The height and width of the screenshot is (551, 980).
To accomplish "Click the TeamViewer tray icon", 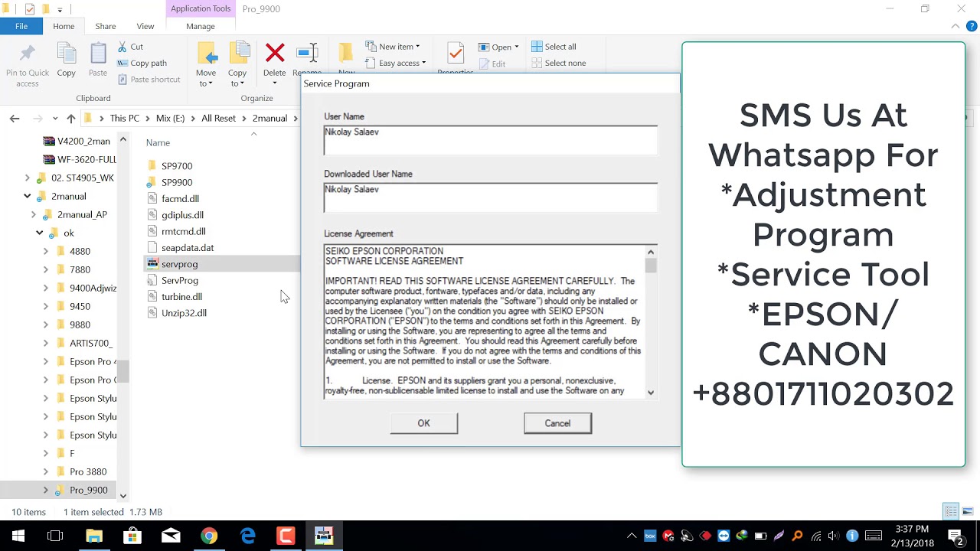I will (724, 536).
